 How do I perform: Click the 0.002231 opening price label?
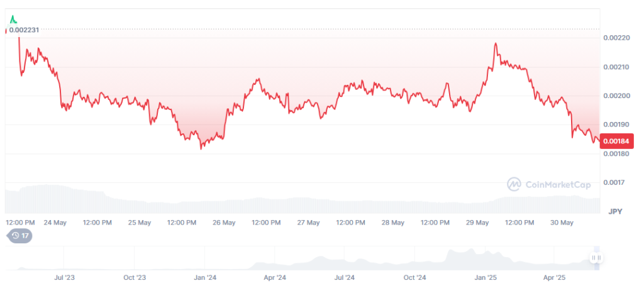(25, 30)
